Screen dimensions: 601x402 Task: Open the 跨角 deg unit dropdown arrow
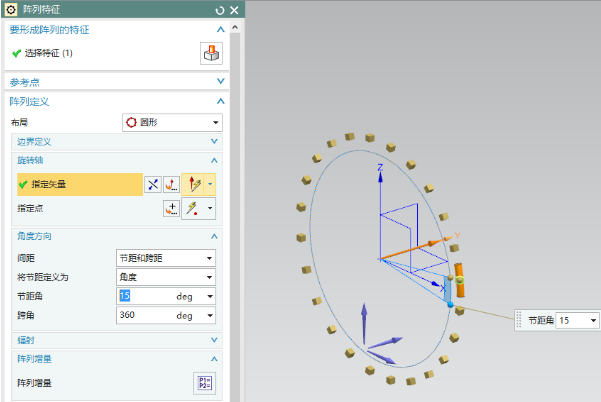tap(210, 315)
